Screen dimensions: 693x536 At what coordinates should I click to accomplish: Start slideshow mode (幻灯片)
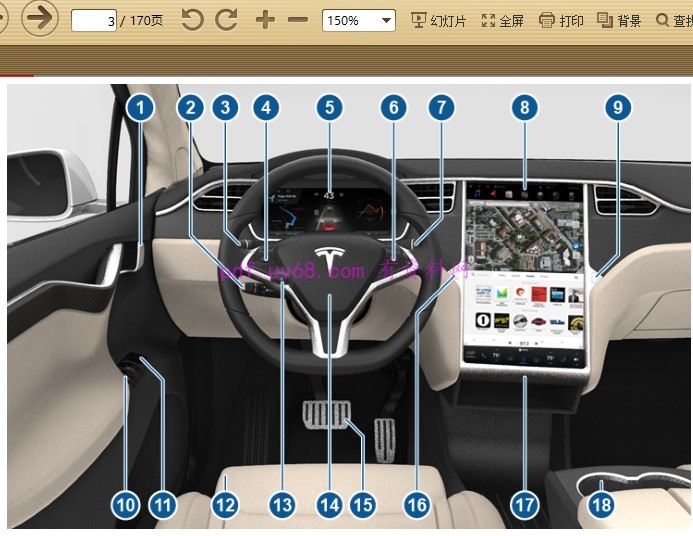438,20
